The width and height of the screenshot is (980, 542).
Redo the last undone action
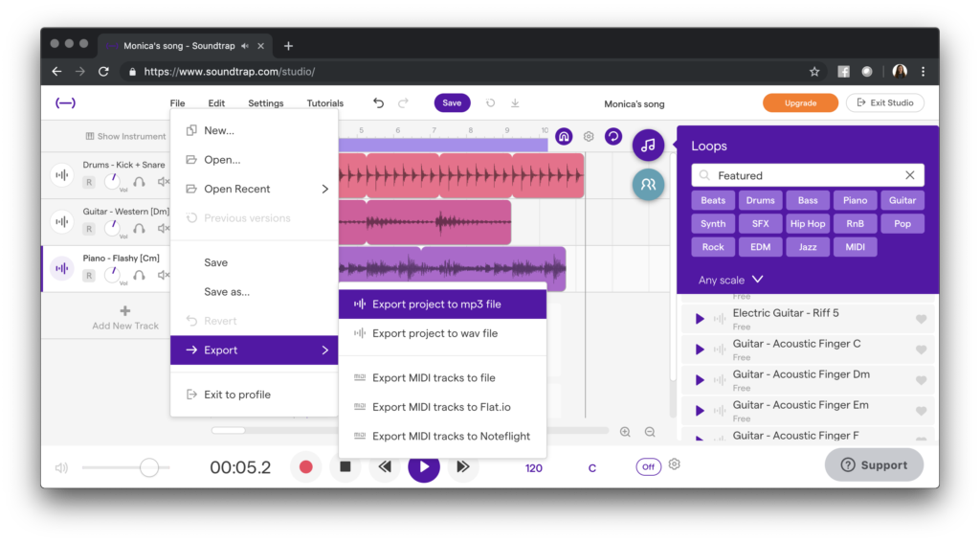tap(403, 103)
